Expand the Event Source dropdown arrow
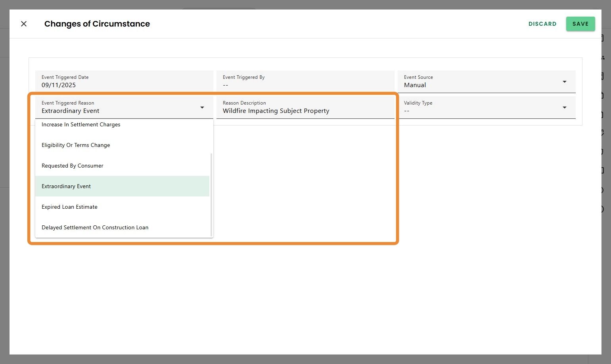This screenshot has width=611, height=364. point(564,82)
